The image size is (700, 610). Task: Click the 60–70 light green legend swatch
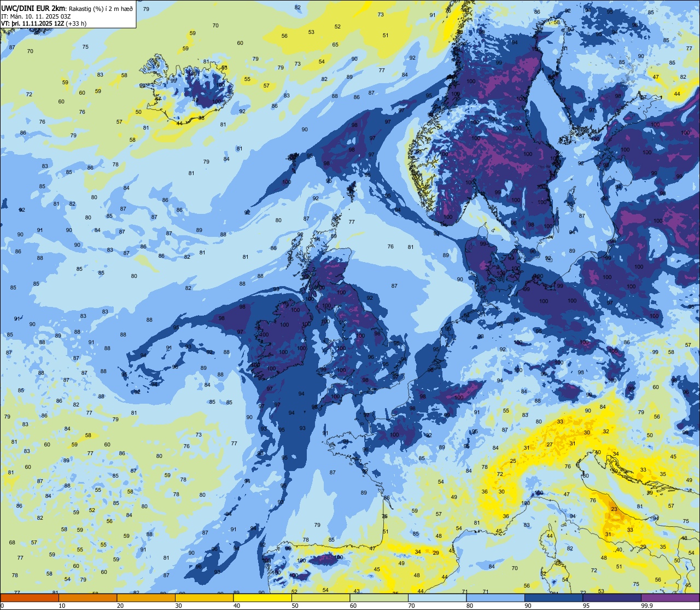(x=379, y=598)
